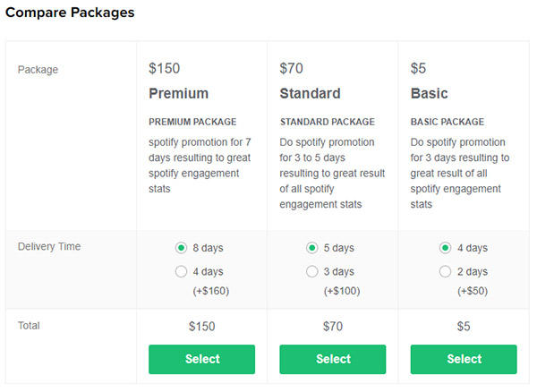Click the STANDARD PACKAGE subtitle text

328,122
